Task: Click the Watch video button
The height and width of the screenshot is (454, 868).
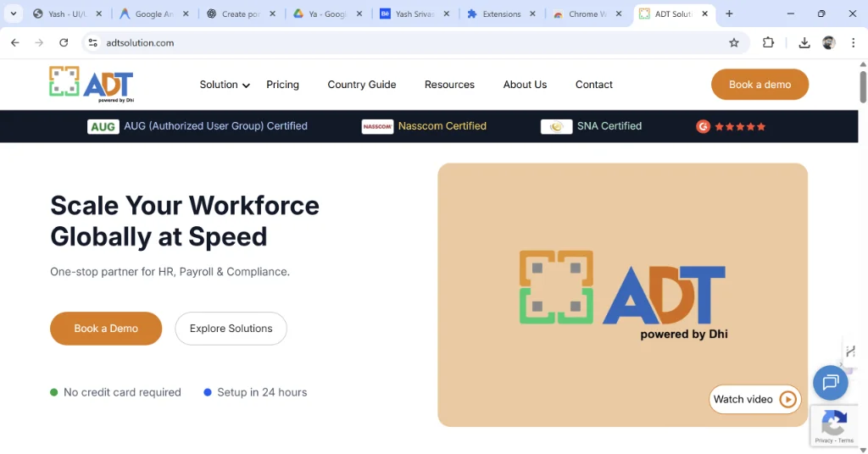Action: coord(754,399)
